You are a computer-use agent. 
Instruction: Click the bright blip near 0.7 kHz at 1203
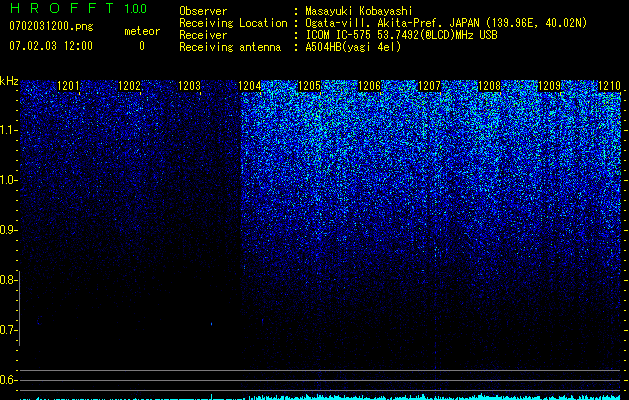pos(211,324)
